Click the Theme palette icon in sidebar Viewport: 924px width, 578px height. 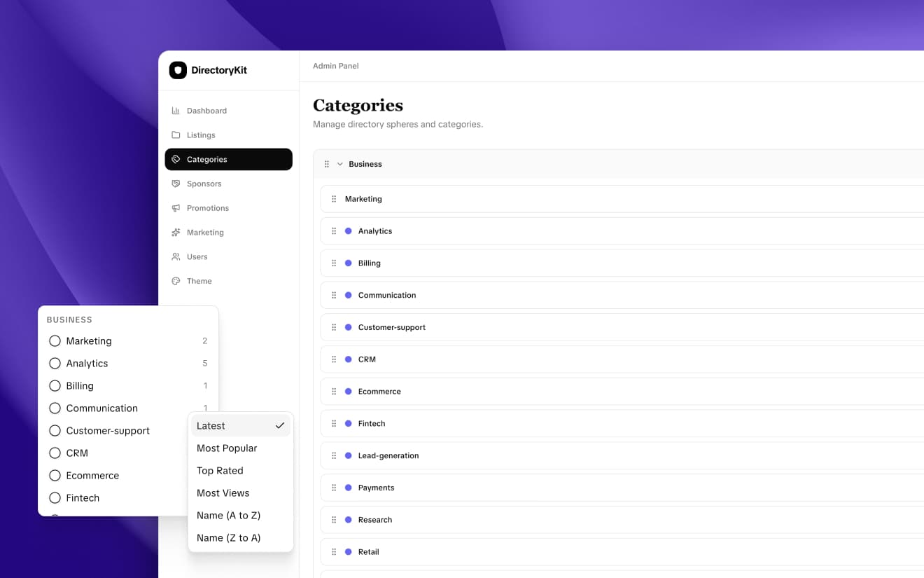point(177,281)
